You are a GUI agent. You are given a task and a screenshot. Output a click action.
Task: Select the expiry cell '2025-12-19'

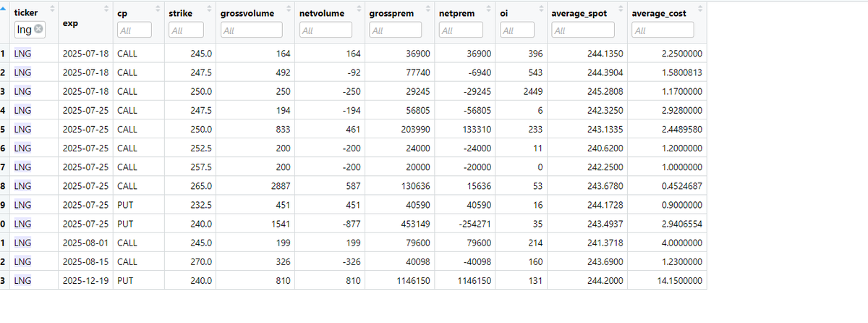pyautogui.click(x=85, y=280)
